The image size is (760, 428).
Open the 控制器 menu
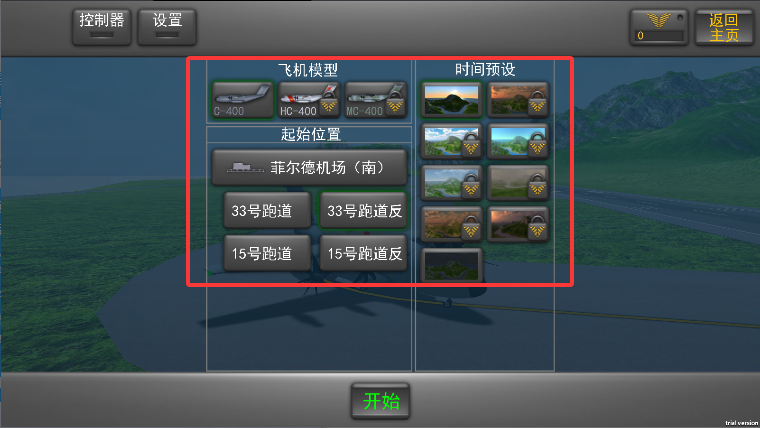tap(102, 27)
